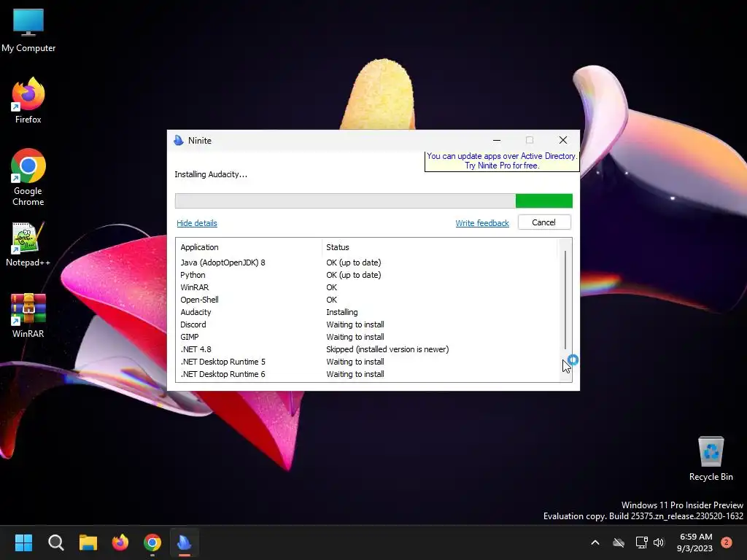The width and height of the screenshot is (747, 560).
Task: Select the Discord row
Action: pos(367,324)
